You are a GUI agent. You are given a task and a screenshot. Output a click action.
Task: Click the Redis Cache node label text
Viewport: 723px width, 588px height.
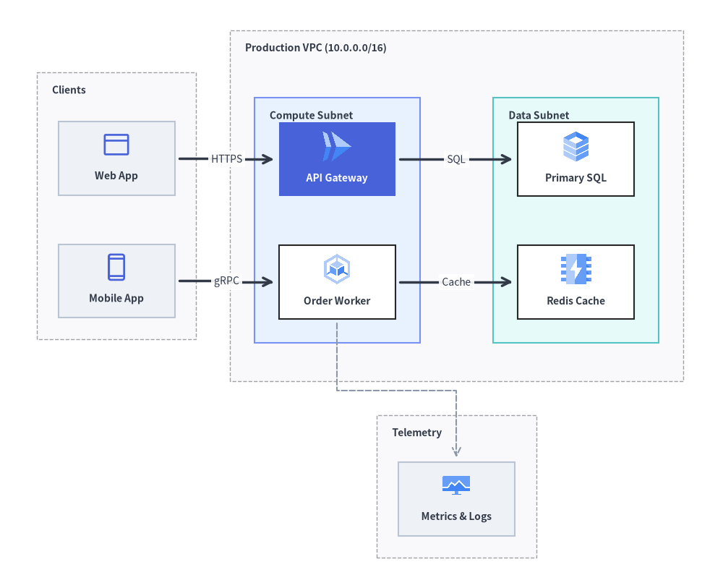(x=576, y=301)
